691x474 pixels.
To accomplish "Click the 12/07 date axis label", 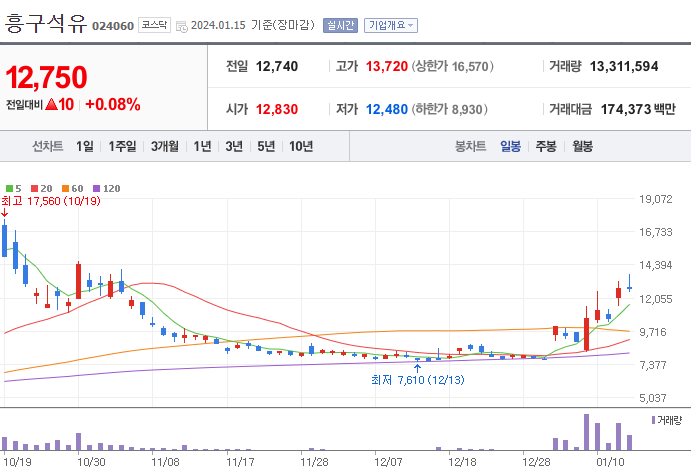I will (x=388, y=462).
